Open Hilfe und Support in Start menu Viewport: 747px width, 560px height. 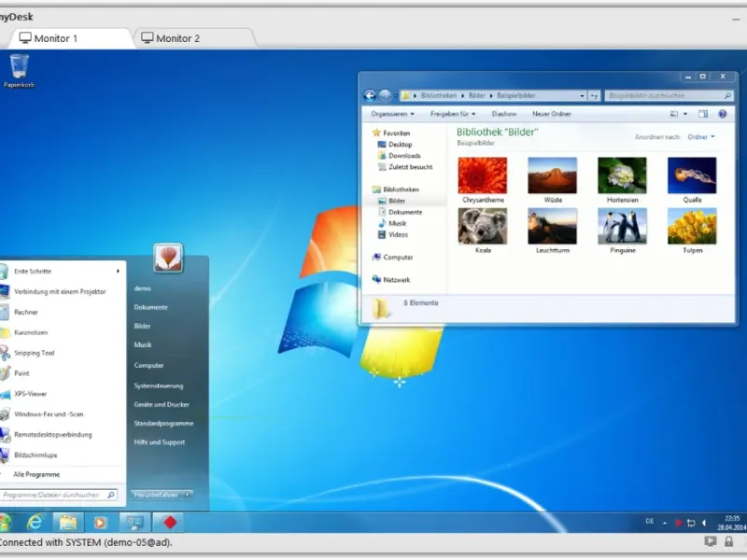(x=160, y=442)
